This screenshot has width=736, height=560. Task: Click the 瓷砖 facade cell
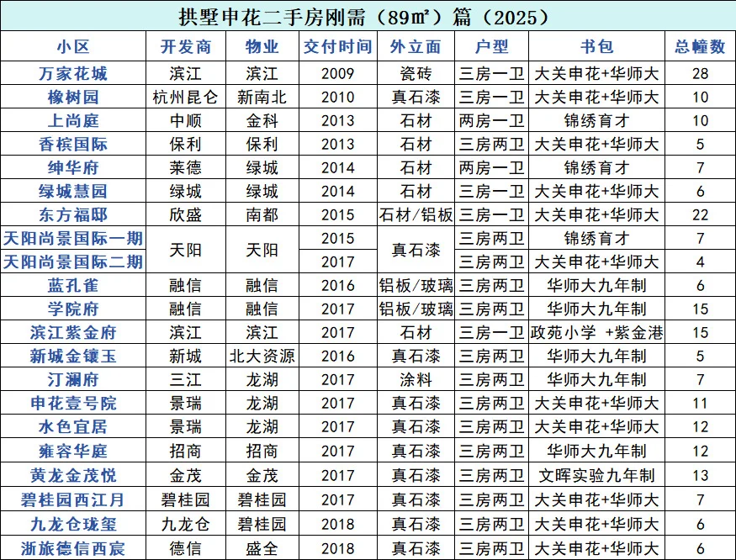[x=416, y=73]
